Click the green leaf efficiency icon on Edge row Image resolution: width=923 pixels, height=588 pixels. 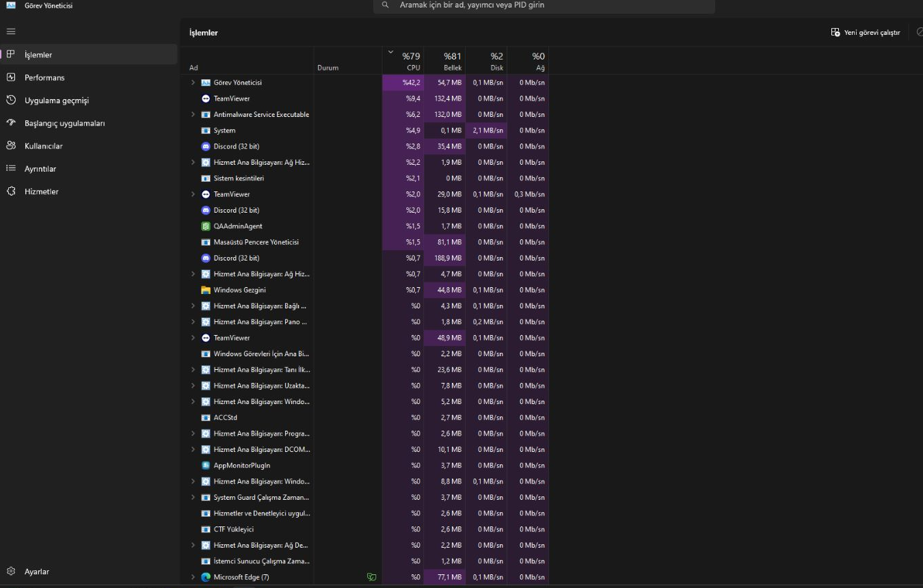point(371,577)
